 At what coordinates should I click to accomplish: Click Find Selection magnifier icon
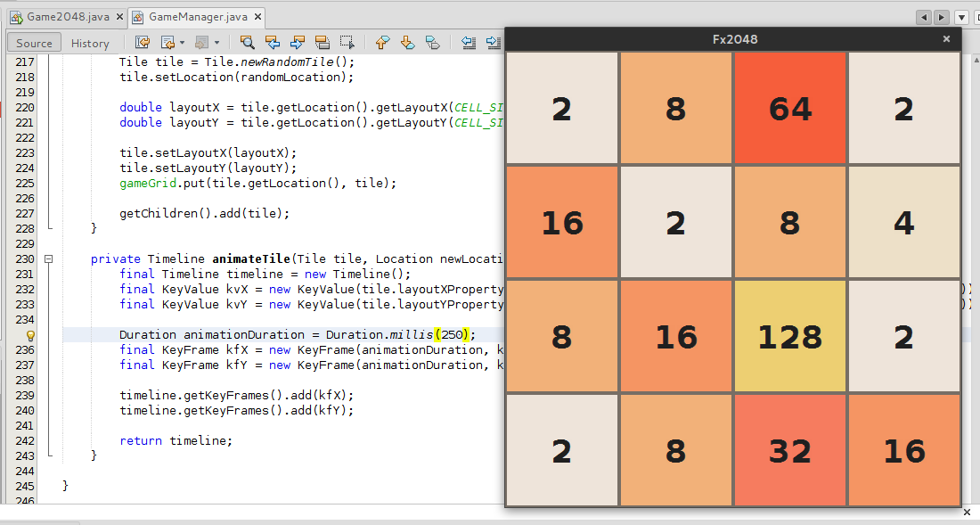248,43
